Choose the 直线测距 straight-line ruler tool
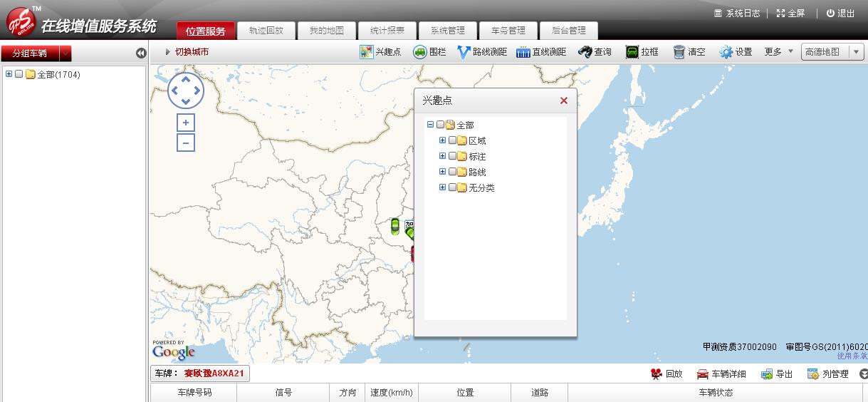The image size is (868, 402). [523, 52]
